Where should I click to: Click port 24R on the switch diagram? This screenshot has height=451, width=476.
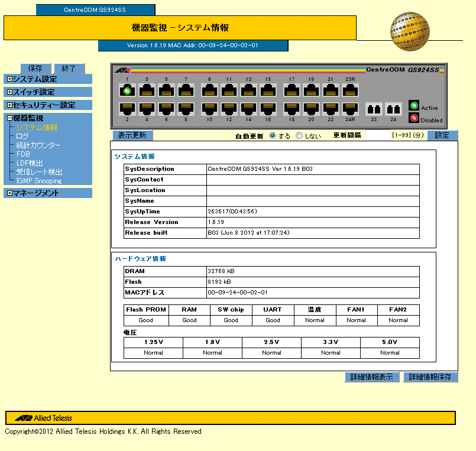(350, 109)
